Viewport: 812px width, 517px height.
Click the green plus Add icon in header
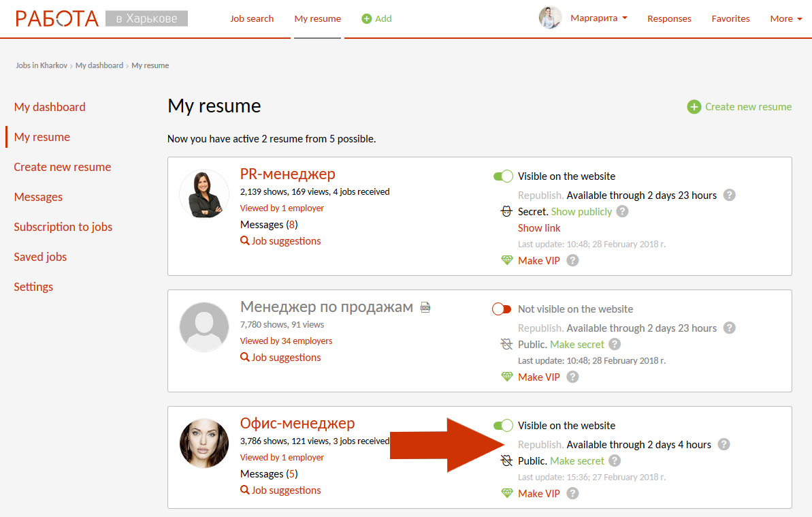coord(367,18)
